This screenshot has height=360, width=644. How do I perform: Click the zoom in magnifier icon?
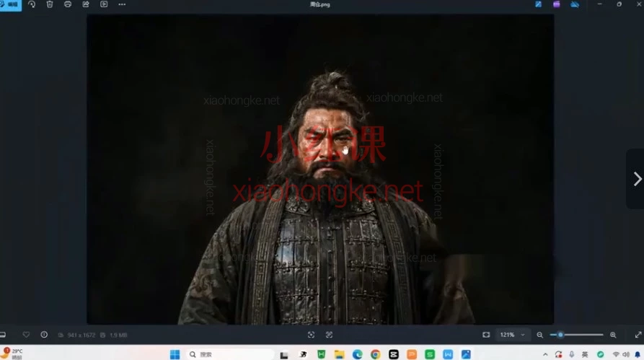pyautogui.click(x=613, y=335)
